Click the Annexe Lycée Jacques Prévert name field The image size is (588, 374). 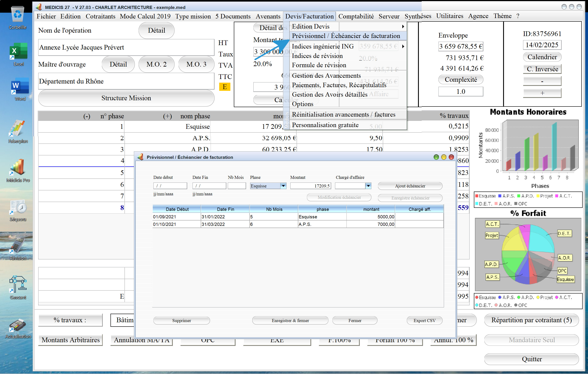126,47
